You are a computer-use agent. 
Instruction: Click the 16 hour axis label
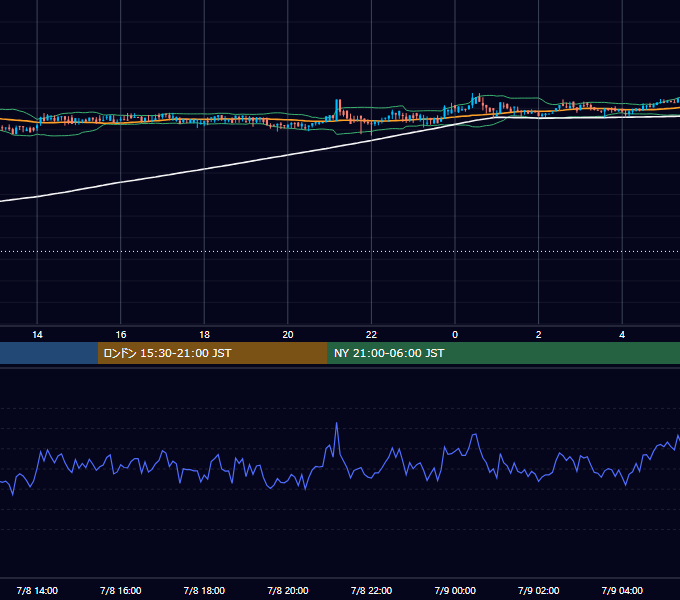(x=121, y=335)
